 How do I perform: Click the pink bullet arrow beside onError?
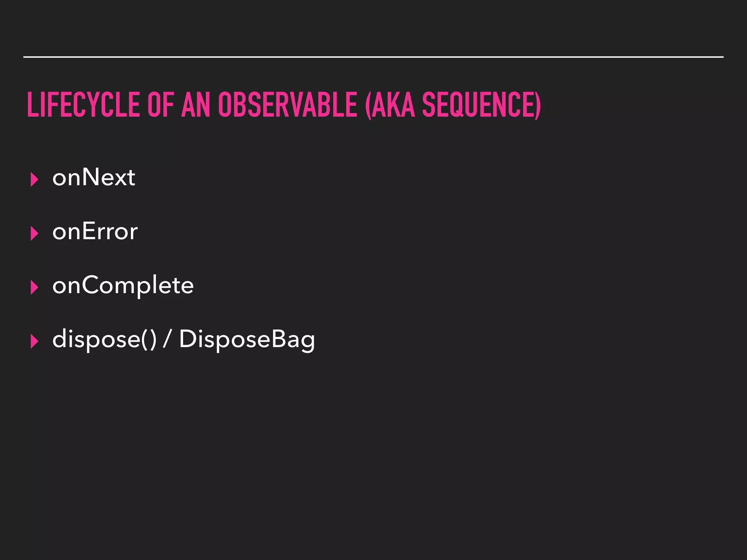click(35, 234)
